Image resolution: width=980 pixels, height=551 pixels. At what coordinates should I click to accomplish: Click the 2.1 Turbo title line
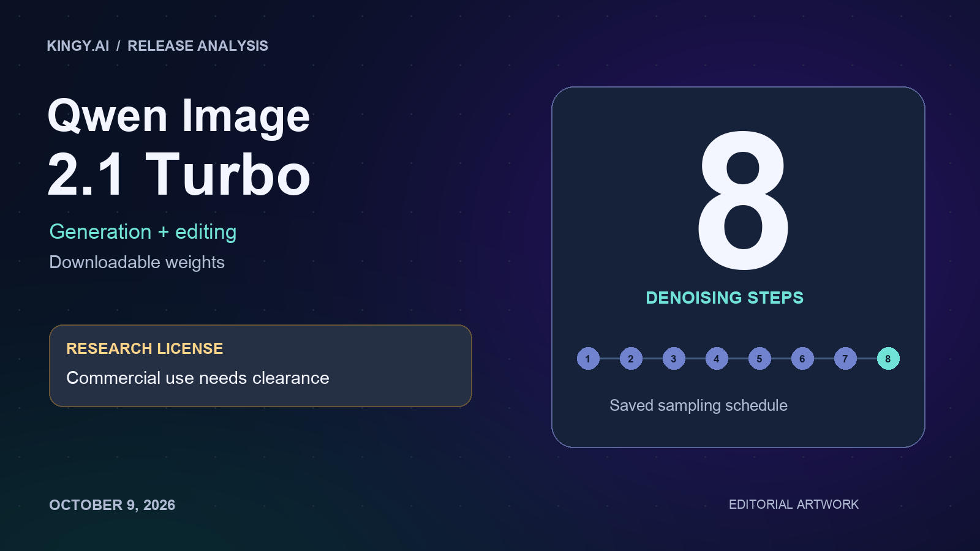[x=179, y=174]
